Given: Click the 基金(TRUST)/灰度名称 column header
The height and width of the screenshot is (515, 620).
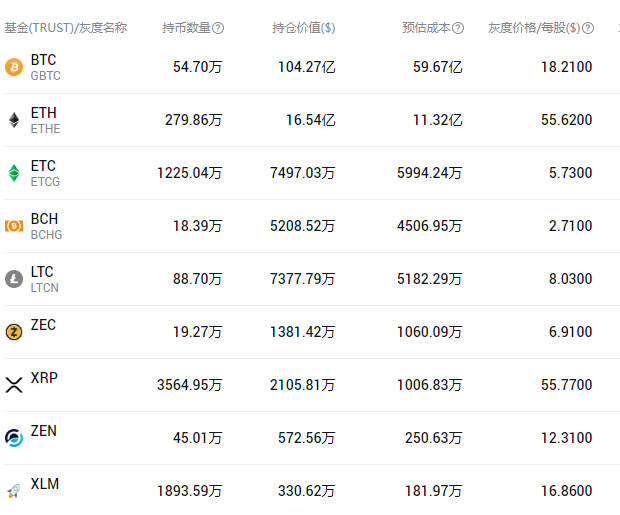Looking at the screenshot, I should (66, 28).
